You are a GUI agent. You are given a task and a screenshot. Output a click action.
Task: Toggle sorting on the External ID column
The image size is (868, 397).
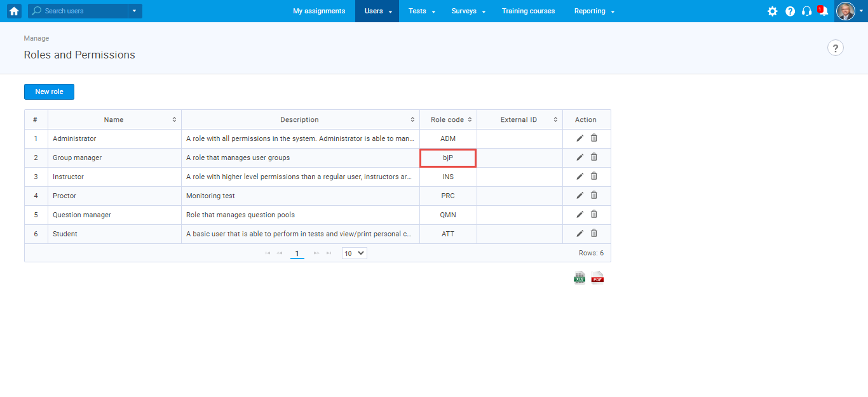pos(555,119)
